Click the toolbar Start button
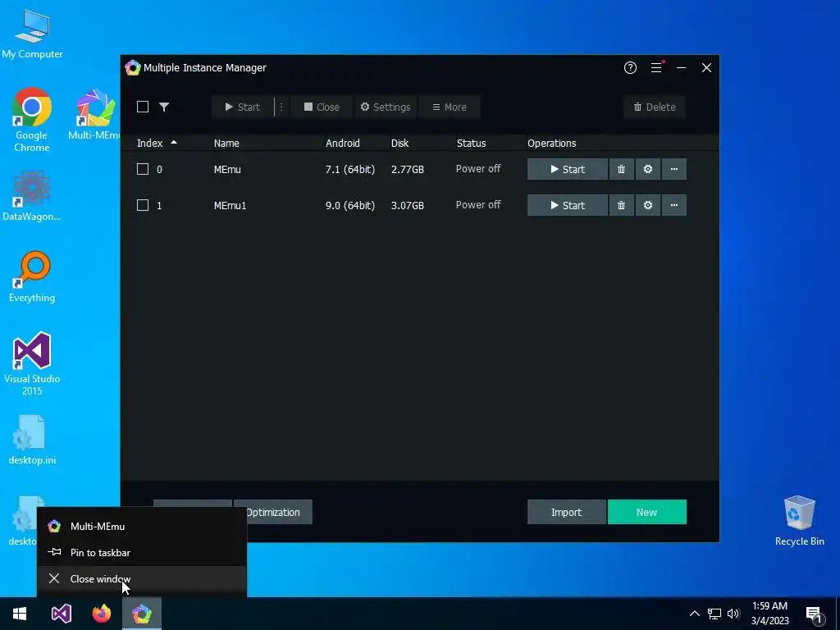Screen dimensions: 840x630 coord(242,107)
